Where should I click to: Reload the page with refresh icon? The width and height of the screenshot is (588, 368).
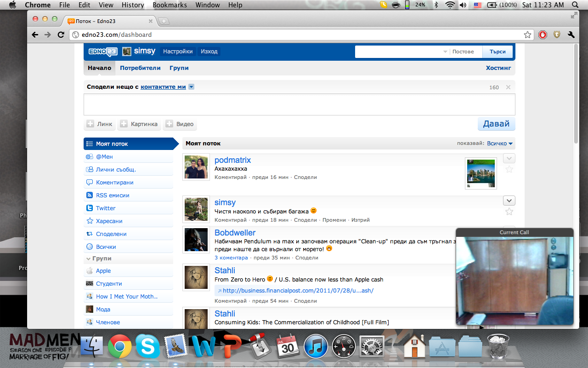tap(61, 34)
